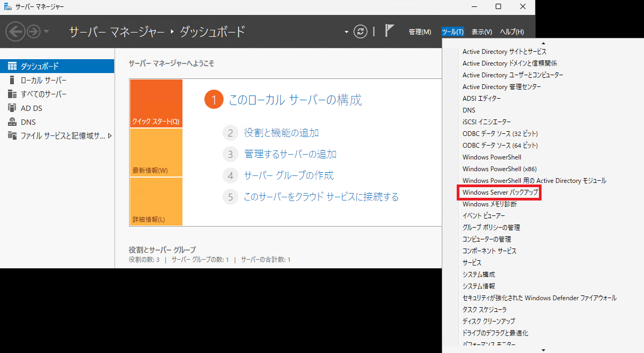Open ODBC データ ソース (64 ビット)

click(x=500, y=146)
